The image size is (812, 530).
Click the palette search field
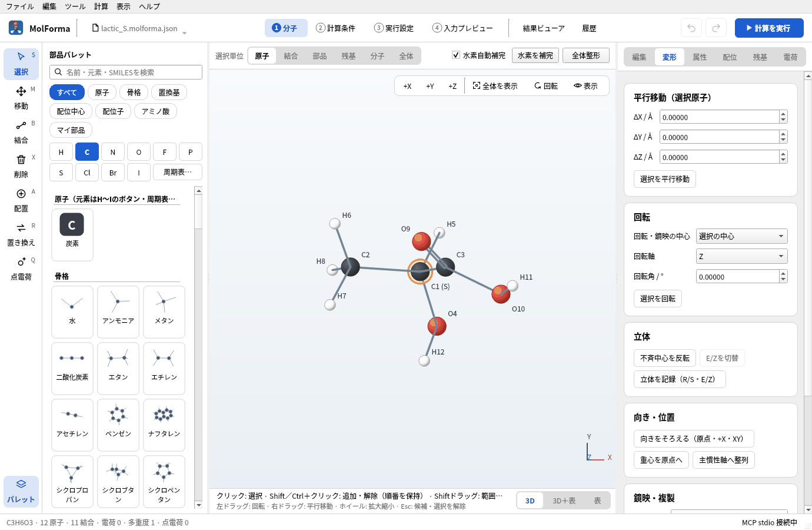click(x=126, y=72)
